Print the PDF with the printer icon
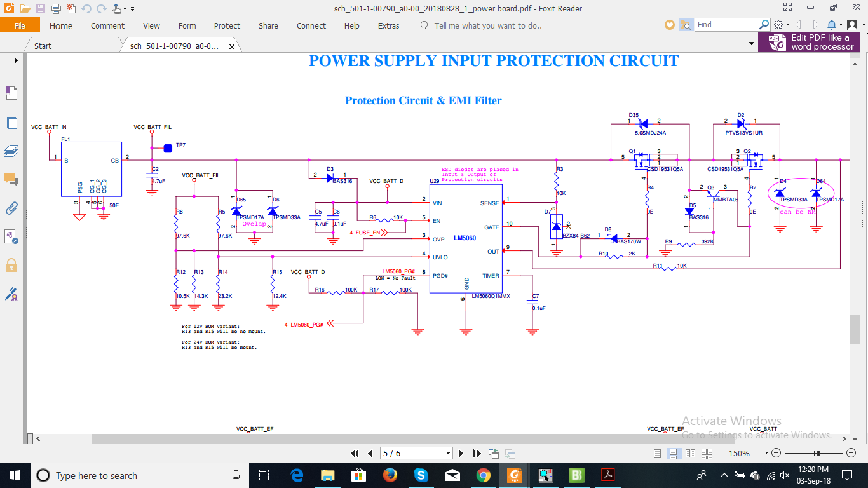 pyautogui.click(x=55, y=9)
